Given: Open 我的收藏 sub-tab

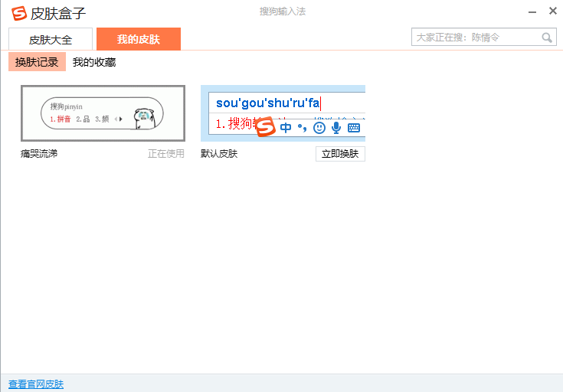Looking at the screenshot, I should pyautogui.click(x=94, y=62).
